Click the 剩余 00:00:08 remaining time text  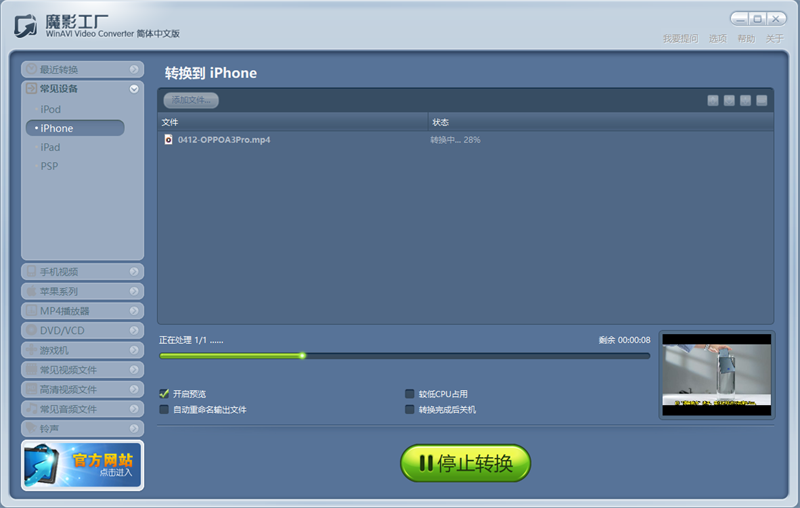click(624, 340)
